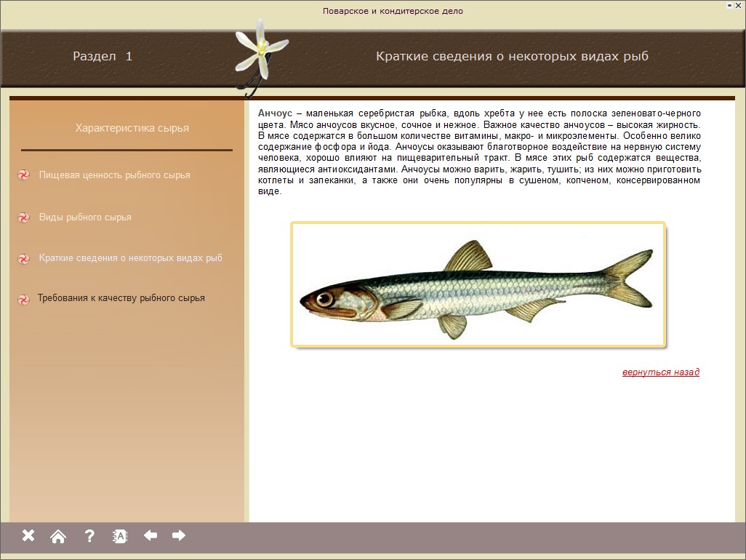This screenshot has height=560, width=746.
Task: Choose sidebar item 'Краткие сведения о некоторых видах рыб'
Action: tap(130, 258)
